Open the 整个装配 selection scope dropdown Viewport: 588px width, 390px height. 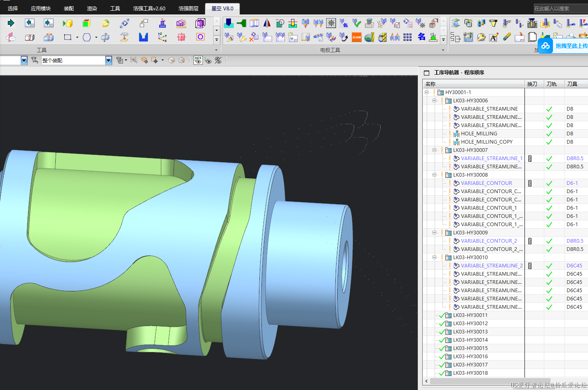[x=108, y=60]
